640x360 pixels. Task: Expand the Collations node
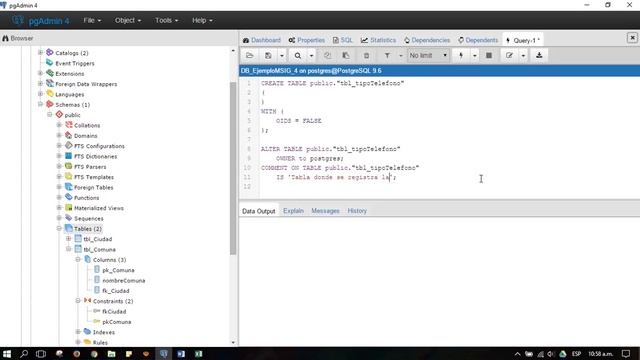coord(59,125)
